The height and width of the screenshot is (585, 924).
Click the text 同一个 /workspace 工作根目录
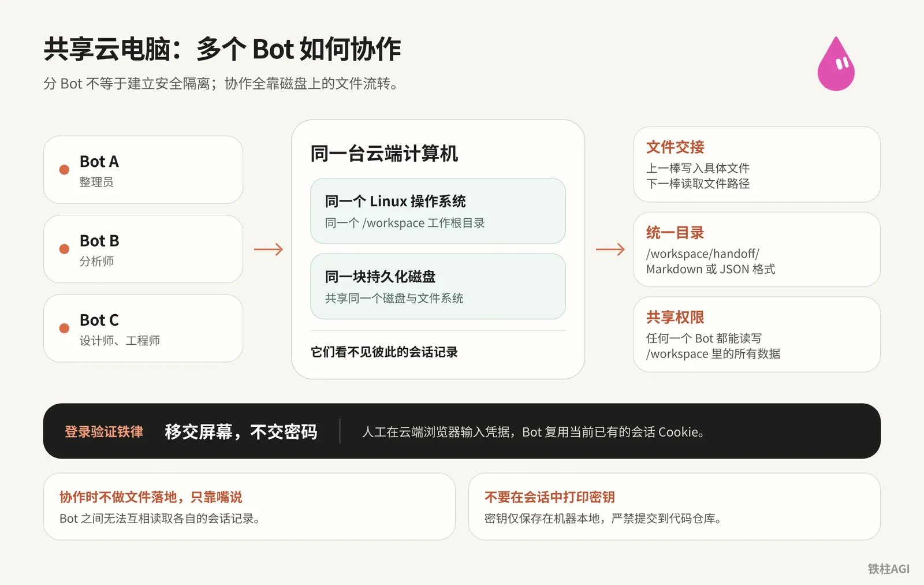pyautogui.click(x=405, y=223)
